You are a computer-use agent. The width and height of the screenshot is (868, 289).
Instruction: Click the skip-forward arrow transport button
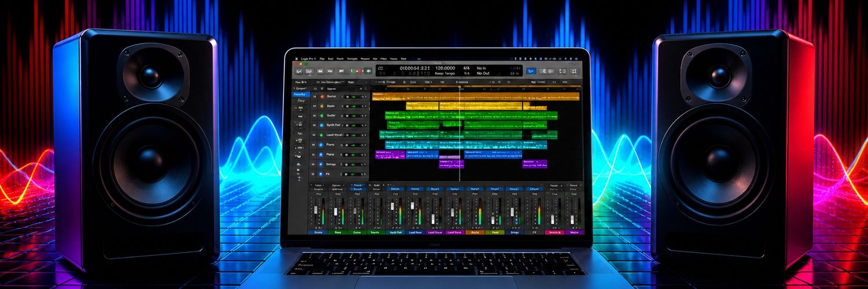pos(341,71)
